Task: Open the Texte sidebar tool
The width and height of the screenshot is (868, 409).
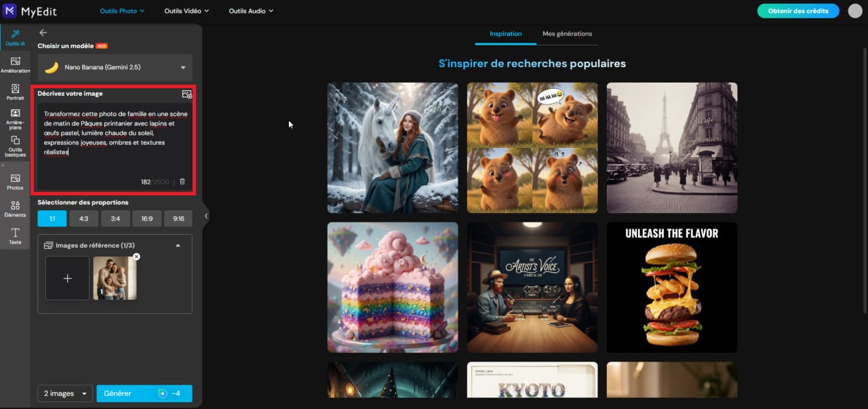Action: pos(15,236)
